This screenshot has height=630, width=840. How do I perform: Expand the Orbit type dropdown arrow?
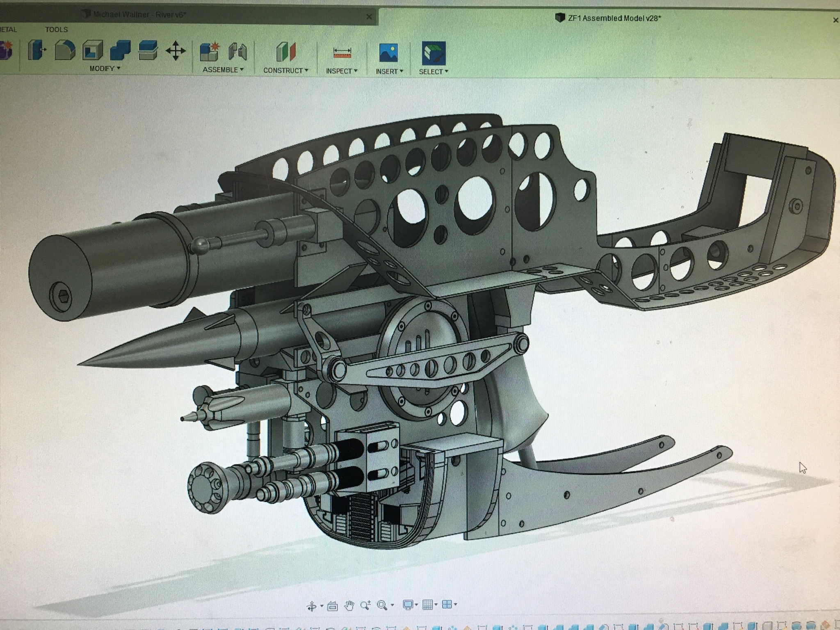(x=322, y=606)
